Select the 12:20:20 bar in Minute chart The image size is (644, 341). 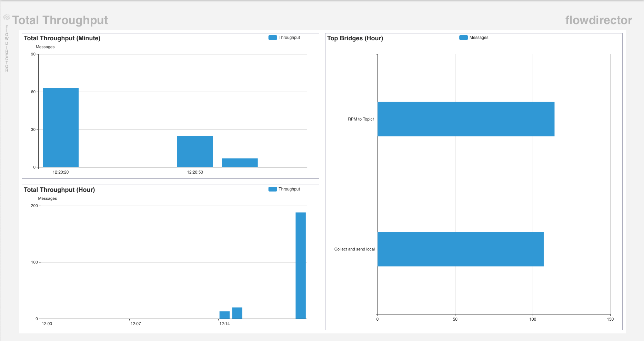[x=61, y=127]
